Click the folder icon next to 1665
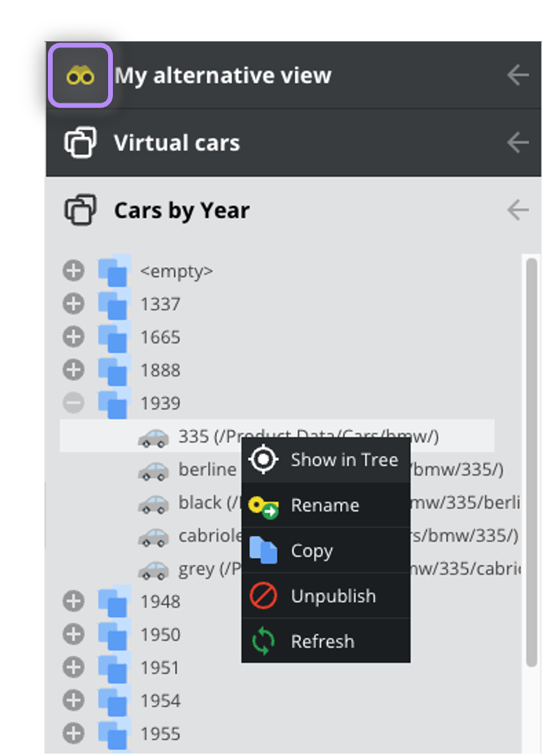This screenshot has height=756, width=542. [x=114, y=336]
